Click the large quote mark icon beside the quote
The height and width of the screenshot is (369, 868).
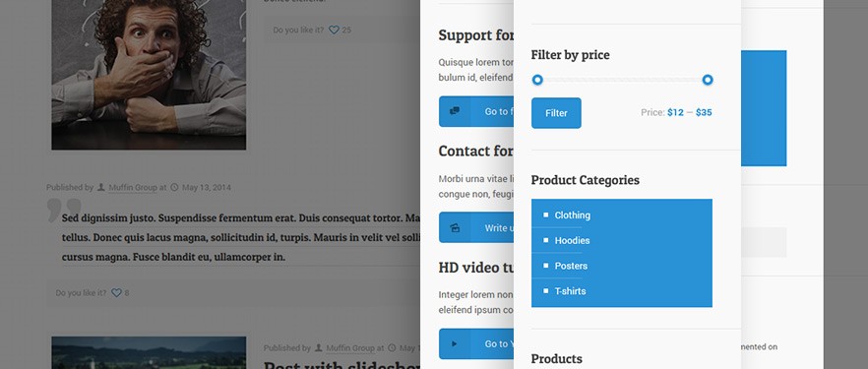pos(57,212)
